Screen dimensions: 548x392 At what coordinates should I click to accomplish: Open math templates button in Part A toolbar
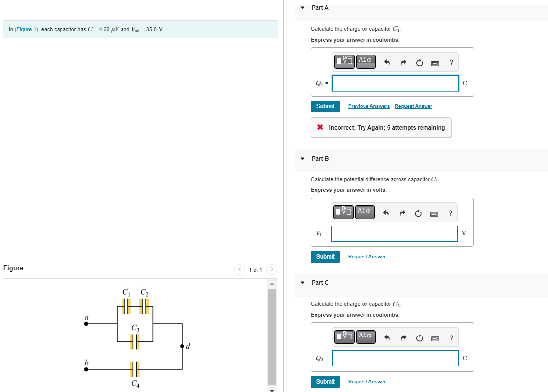tap(344, 61)
